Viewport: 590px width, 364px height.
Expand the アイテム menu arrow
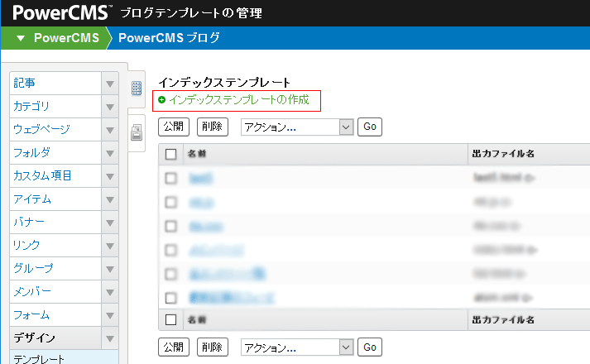[110, 199]
